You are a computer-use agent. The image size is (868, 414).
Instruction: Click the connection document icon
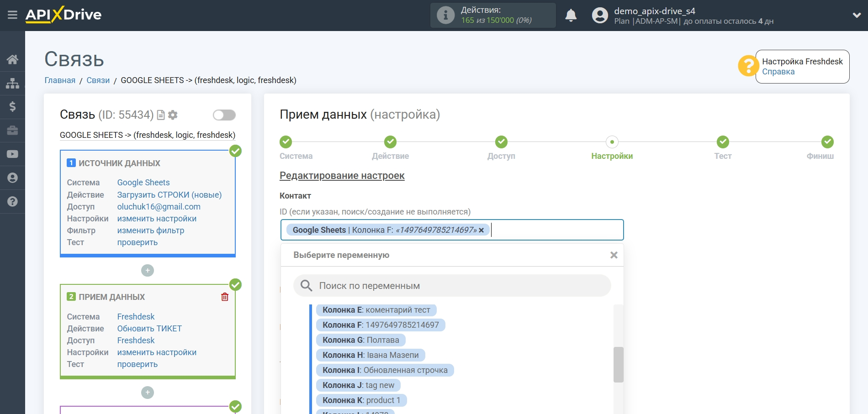tap(161, 115)
